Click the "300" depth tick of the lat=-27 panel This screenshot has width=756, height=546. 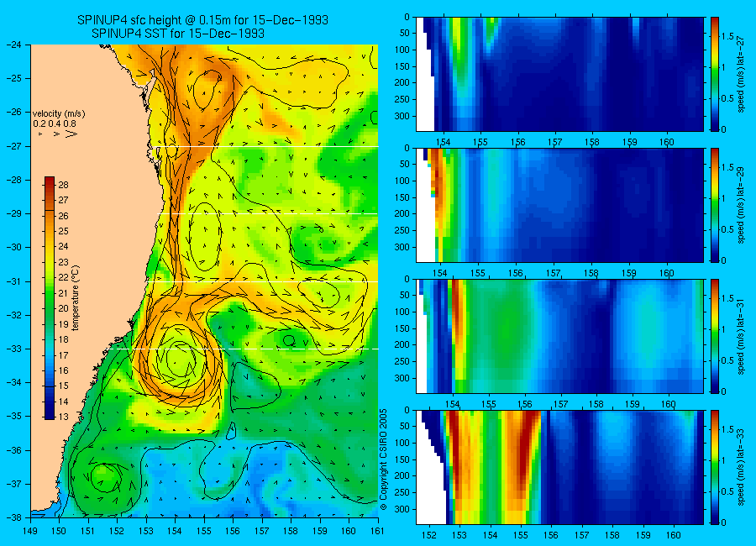pyautogui.click(x=402, y=116)
